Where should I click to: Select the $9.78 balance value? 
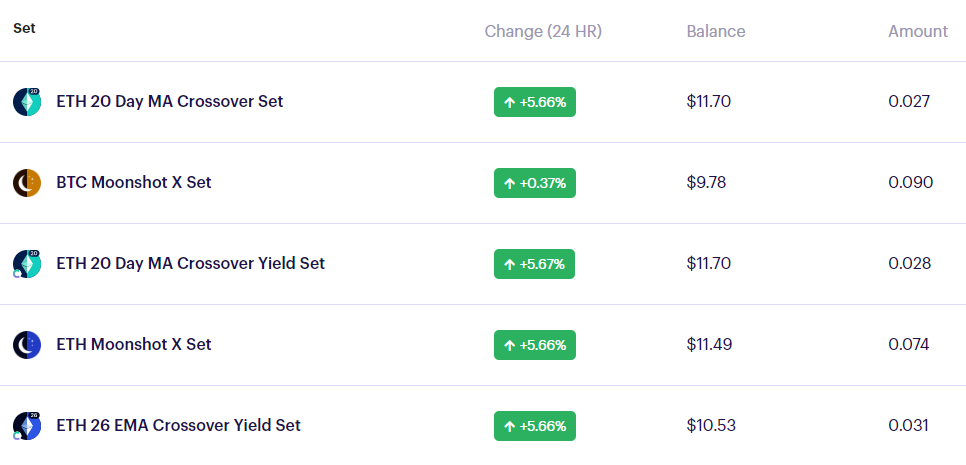point(706,182)
